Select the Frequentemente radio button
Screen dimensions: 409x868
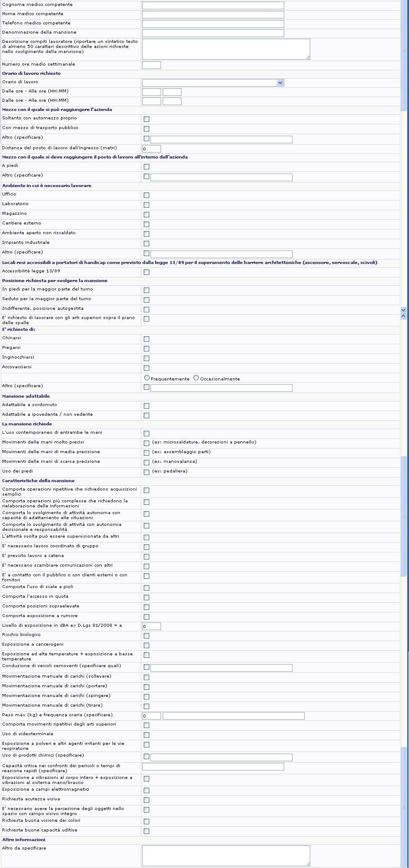[147, 378]
